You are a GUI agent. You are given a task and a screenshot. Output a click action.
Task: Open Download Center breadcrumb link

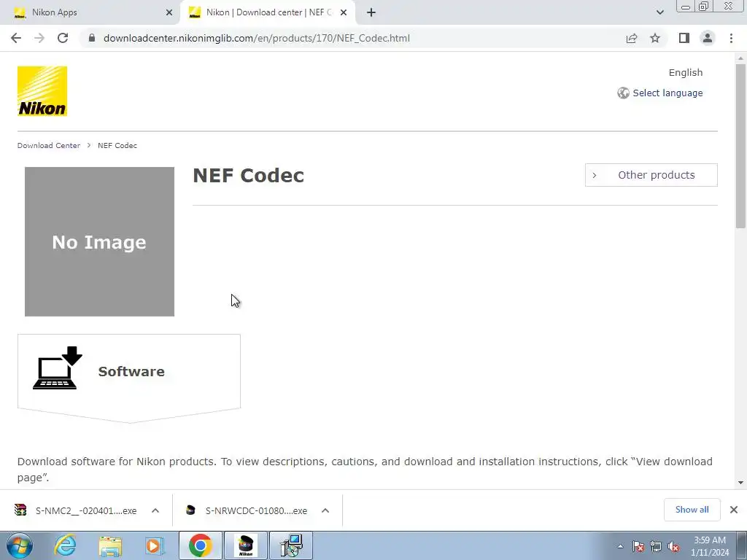click(49, 146)
